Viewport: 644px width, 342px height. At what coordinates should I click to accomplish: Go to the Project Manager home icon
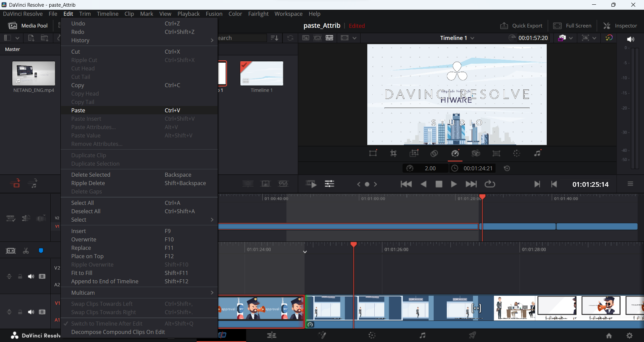click(609, 335)
